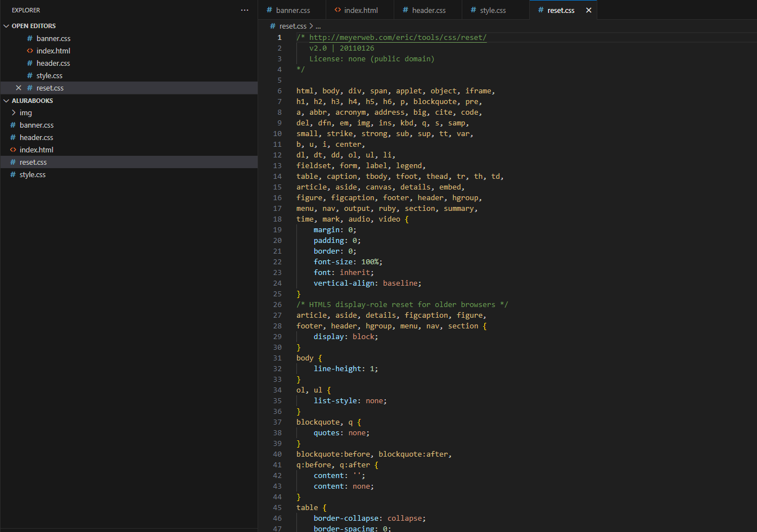The width and height of the screenshot is (757, 532).
Task: Click the EXPLORER panel title
Action: [x=26, y=10]
